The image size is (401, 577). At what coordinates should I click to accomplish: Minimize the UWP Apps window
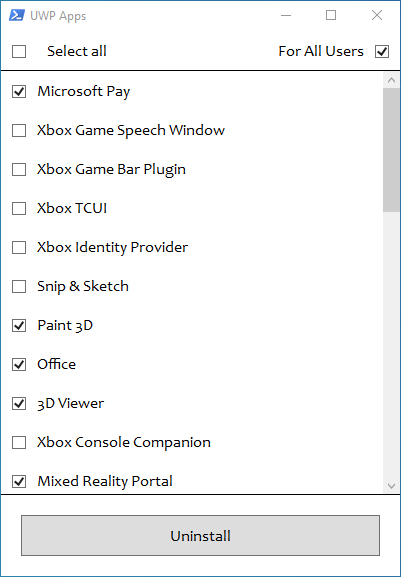coord(286,15)
